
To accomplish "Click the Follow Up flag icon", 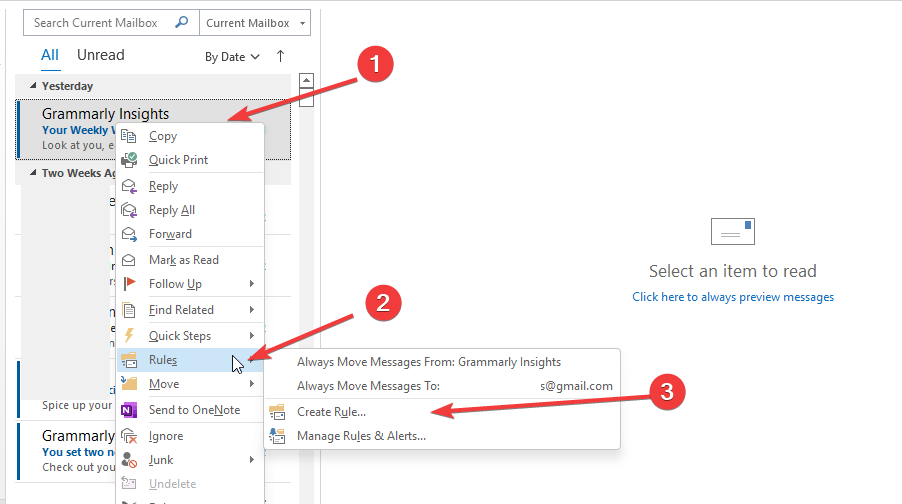I will point(129,284).
